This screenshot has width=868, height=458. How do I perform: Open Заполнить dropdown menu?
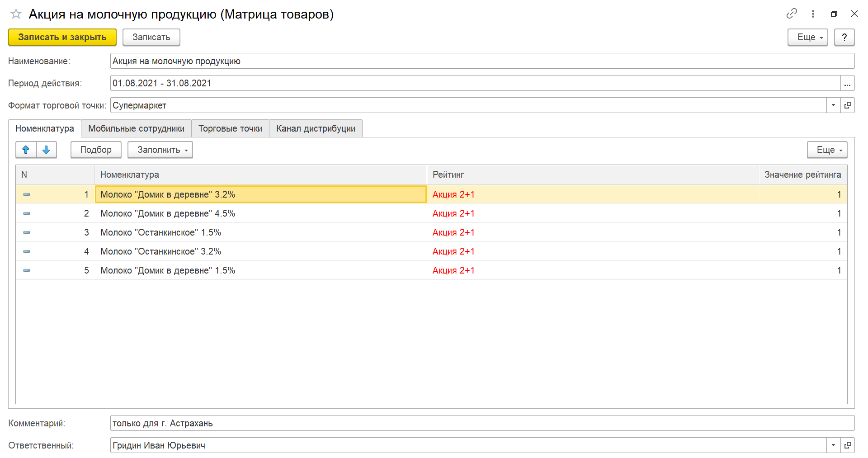click(x=160, y=150)
